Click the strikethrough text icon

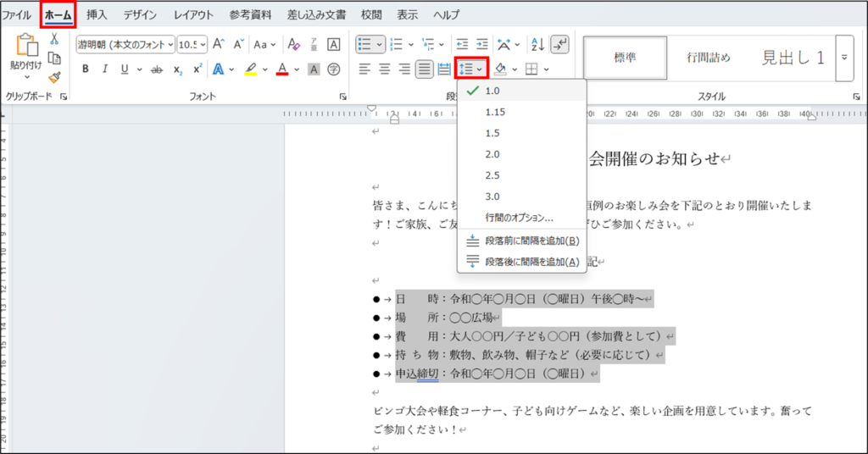pyautogui.click(x=156, y=69)
